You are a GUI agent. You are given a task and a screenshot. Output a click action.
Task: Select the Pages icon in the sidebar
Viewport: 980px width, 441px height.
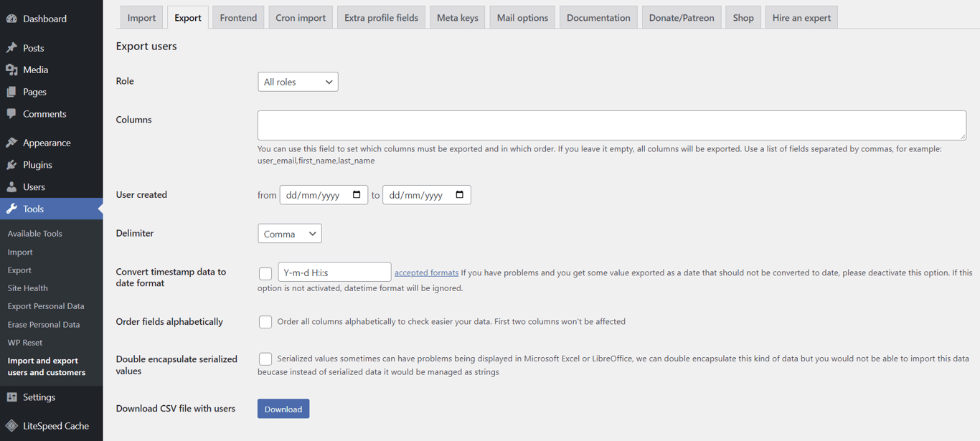pyautogui.click(x=12, y=91)
